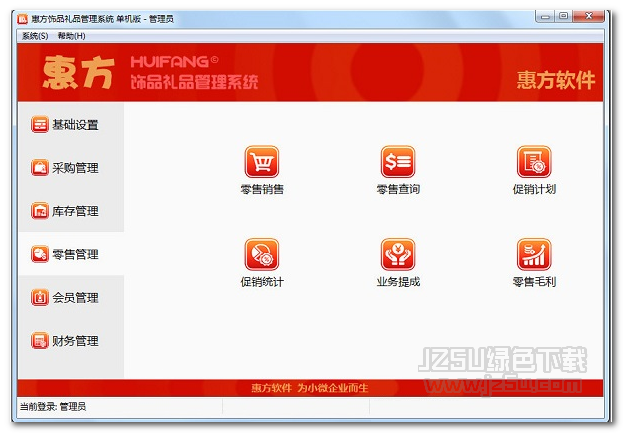Click the 惠方软件 banner text at right
The image size is (623, 433).
pyautogui.click(x=556, y=80)
